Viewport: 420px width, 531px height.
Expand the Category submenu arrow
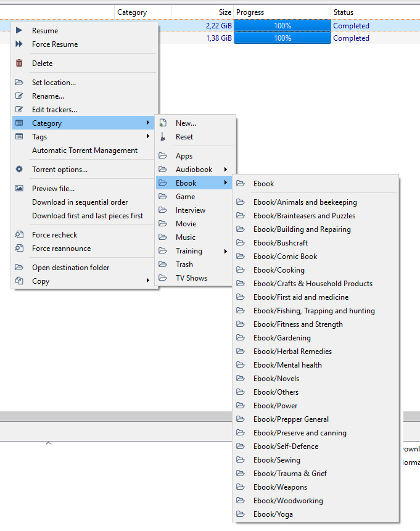pos(147,123)
